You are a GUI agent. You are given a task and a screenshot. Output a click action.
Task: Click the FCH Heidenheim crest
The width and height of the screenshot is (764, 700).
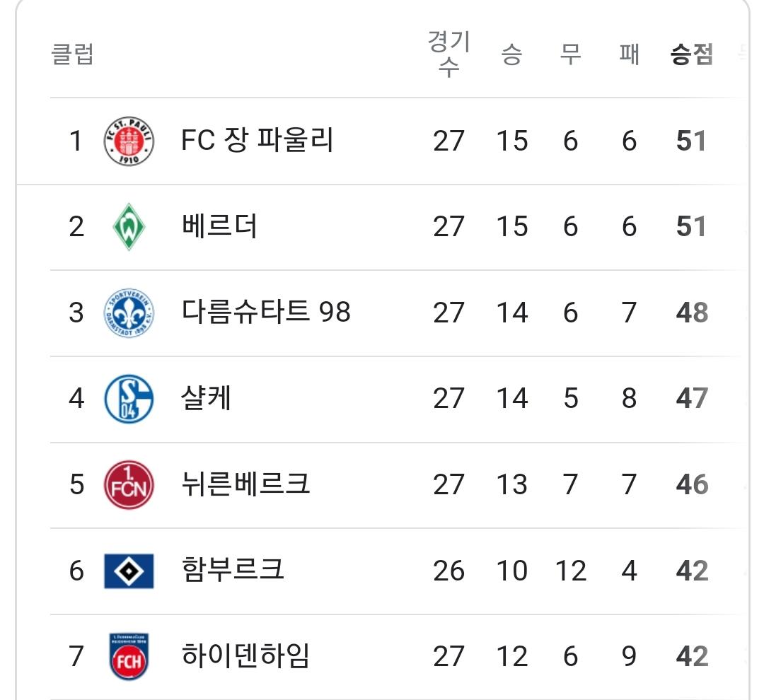[129, 656]
